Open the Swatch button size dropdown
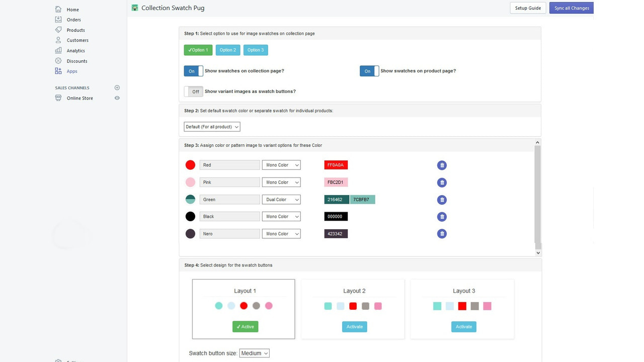The image size is (644, 362). click(254, 353)
